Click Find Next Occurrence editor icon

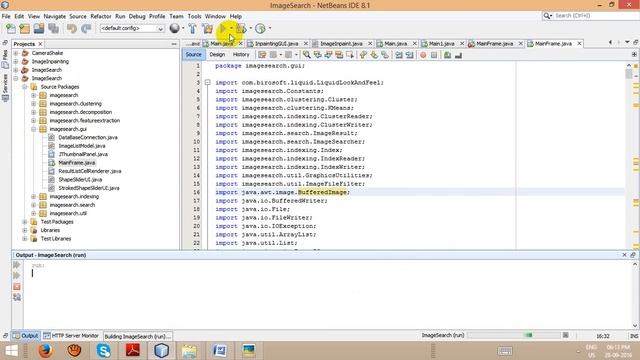coord(328,55)
